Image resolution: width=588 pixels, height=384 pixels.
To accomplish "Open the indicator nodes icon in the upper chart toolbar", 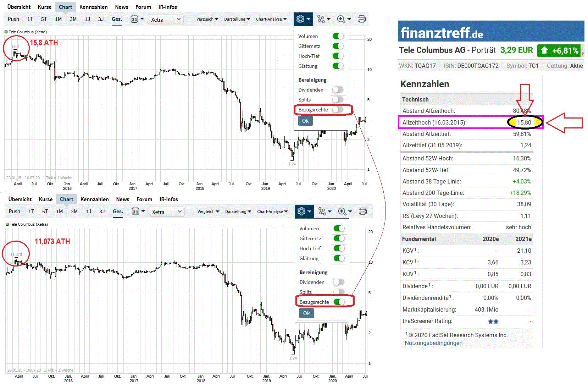I will click(323, 19).
